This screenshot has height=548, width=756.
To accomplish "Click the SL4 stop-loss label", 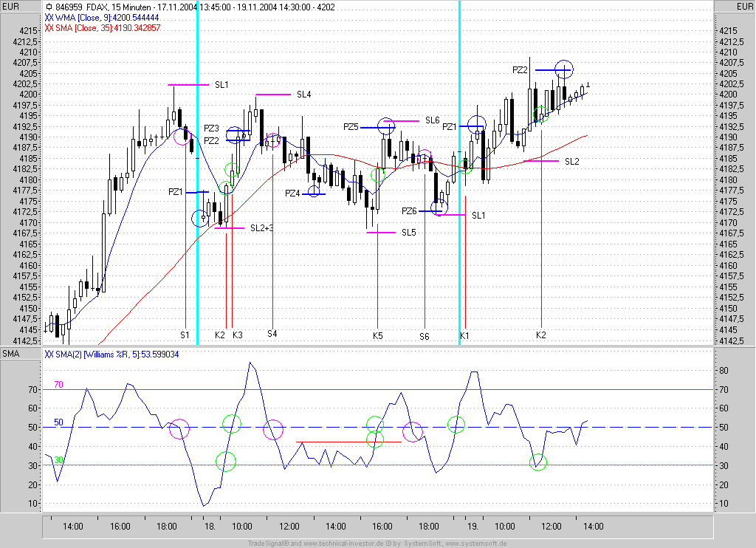I will pyautogui.click(x=303, y=95).
